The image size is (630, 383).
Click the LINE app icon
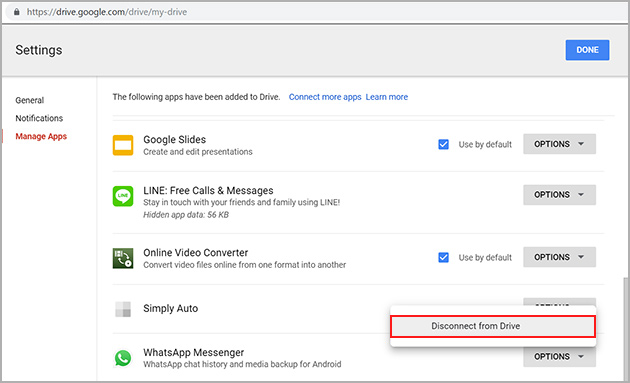123,196
